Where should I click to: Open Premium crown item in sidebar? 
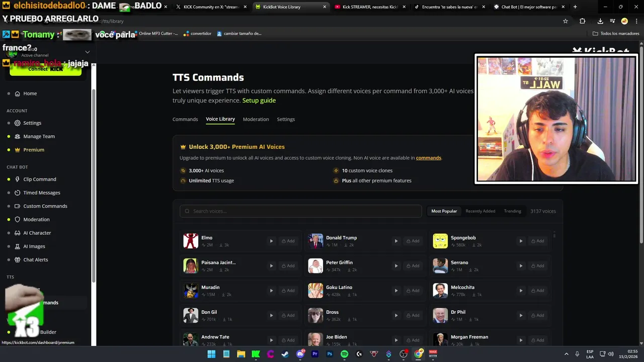[x=34, y=150]
